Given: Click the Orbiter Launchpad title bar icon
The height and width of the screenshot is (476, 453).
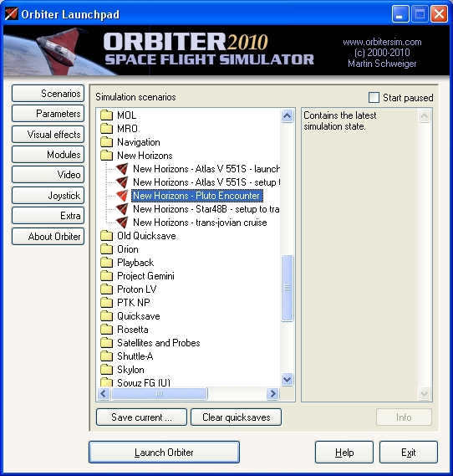Looking at the screenshot, I should 11,14.
